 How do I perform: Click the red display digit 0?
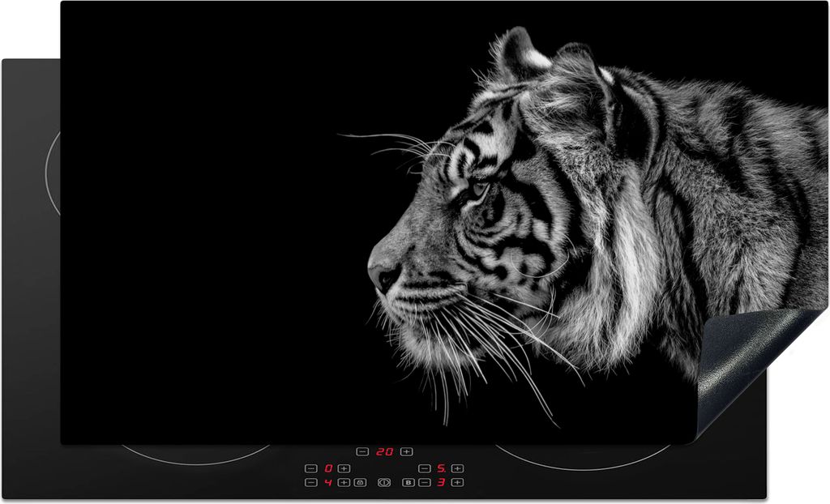(x=328, y=468)
